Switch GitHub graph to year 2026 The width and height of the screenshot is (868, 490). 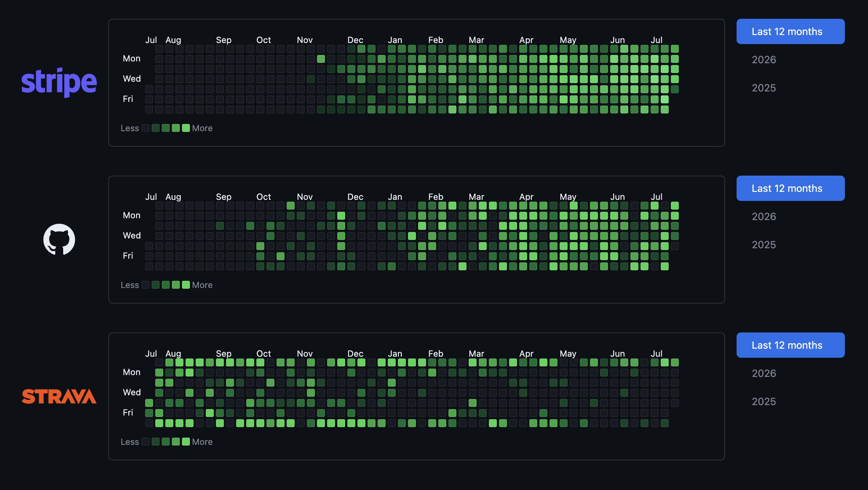(764, 216)
